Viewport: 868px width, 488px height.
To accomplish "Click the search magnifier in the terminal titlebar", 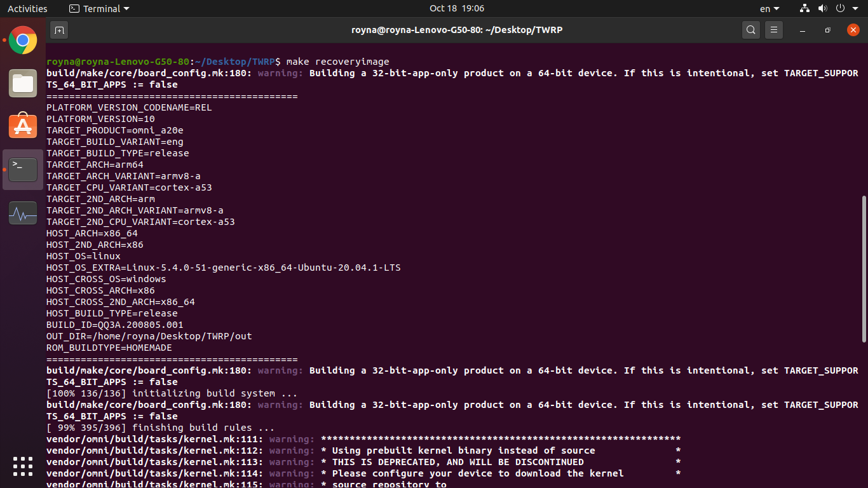I will coord(750,30).
